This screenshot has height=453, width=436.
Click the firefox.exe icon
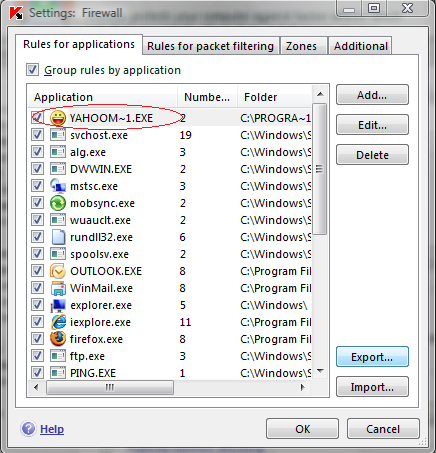[x=58, y=339]
